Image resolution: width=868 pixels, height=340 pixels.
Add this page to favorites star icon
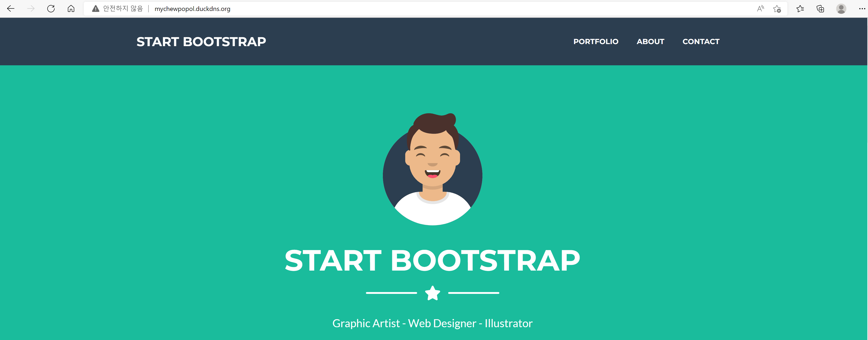coord(777,9)
